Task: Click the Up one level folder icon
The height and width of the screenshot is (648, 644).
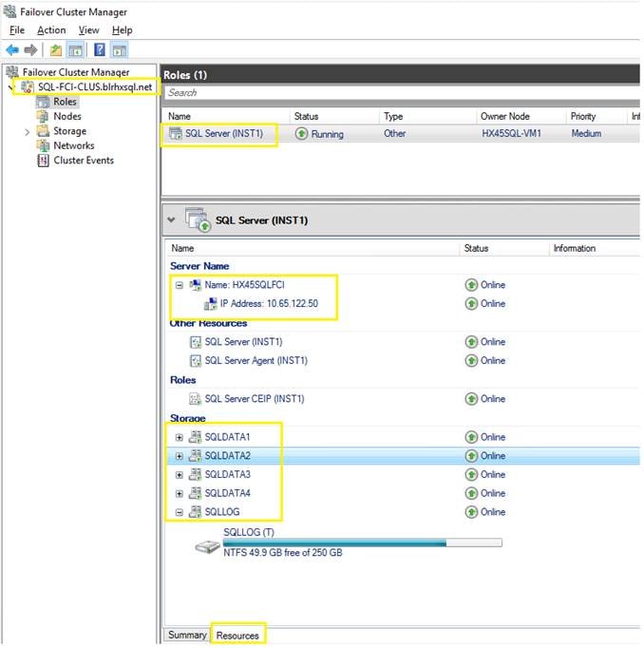Action: click(x=56, y=50)
